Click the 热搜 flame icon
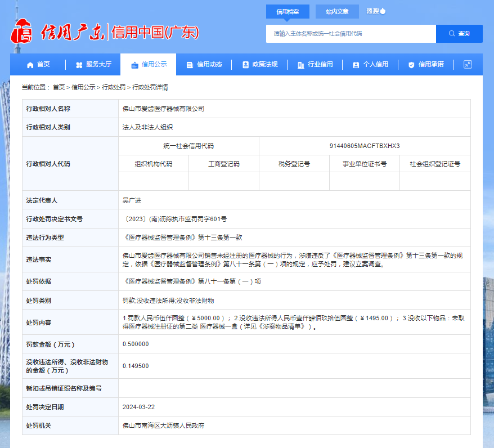The image size is (494, 448). pyautogui.click(x=383, y=11)
